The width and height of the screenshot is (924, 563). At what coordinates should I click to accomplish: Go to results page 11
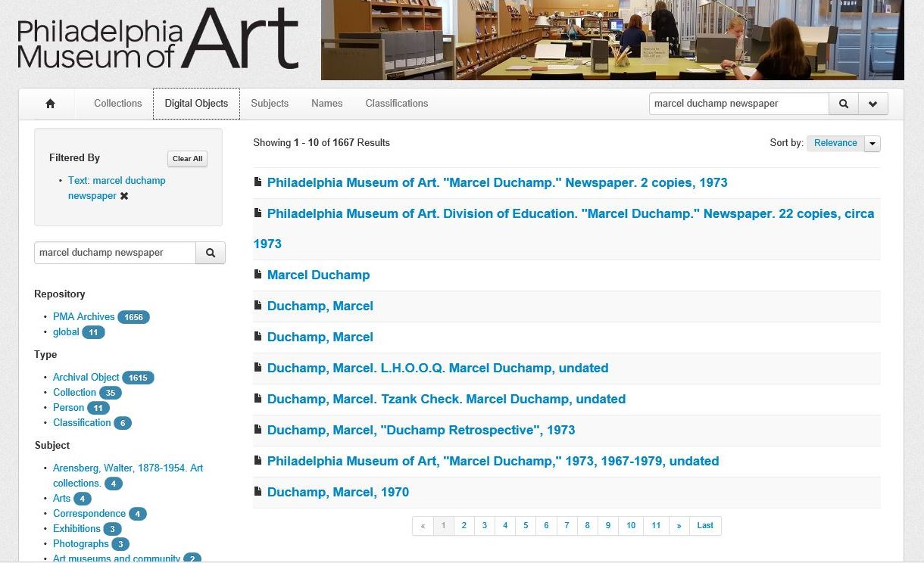click(x=656, y=526)
